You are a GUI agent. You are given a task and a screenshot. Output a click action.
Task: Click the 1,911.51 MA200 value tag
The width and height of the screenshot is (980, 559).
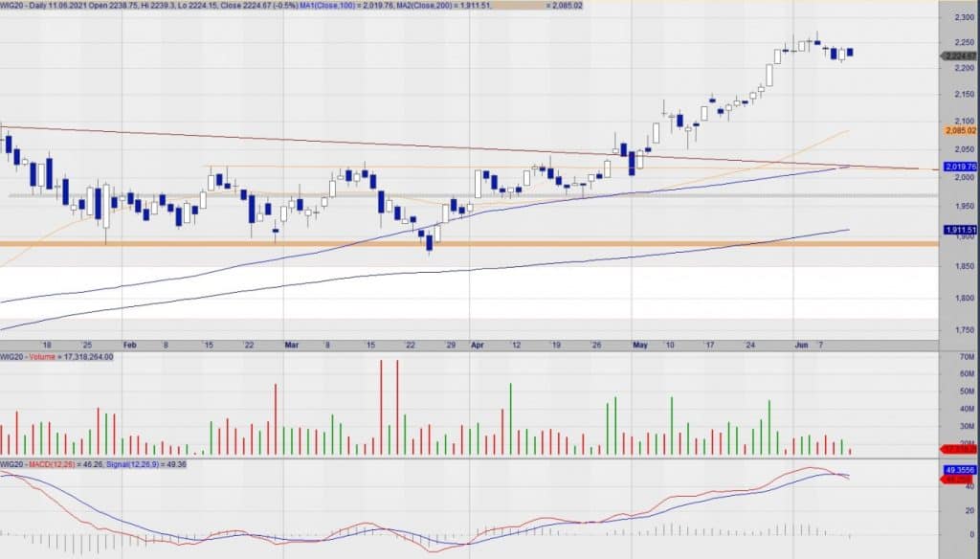(x=958, y=230)
